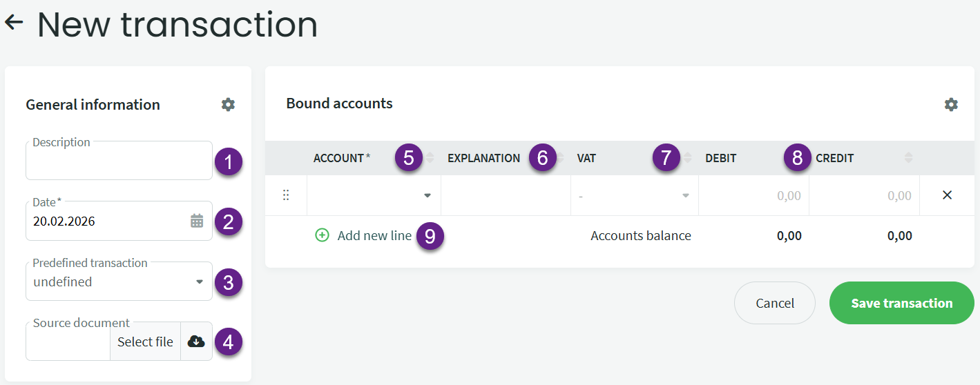Open the VAT dropdown in first row
The width and height of the screenshot is (980, 385).
pos(685,195)
